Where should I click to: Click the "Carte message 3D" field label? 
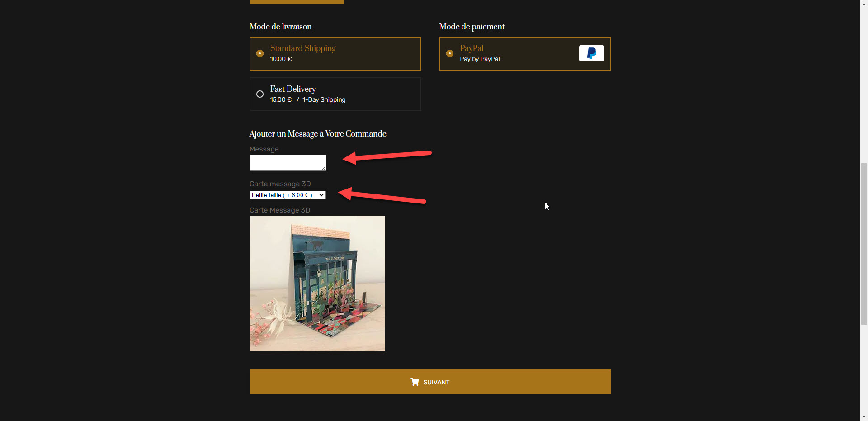coord(280,184)
